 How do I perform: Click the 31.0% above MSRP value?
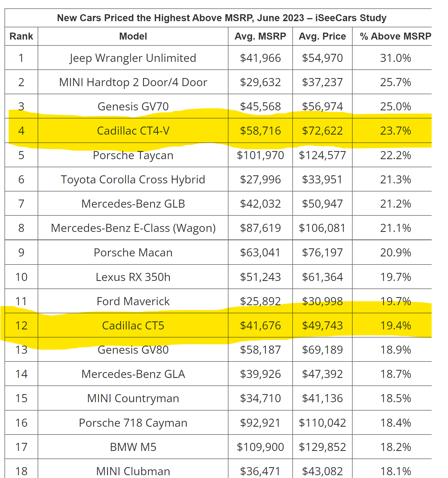(x=395, y=58)
